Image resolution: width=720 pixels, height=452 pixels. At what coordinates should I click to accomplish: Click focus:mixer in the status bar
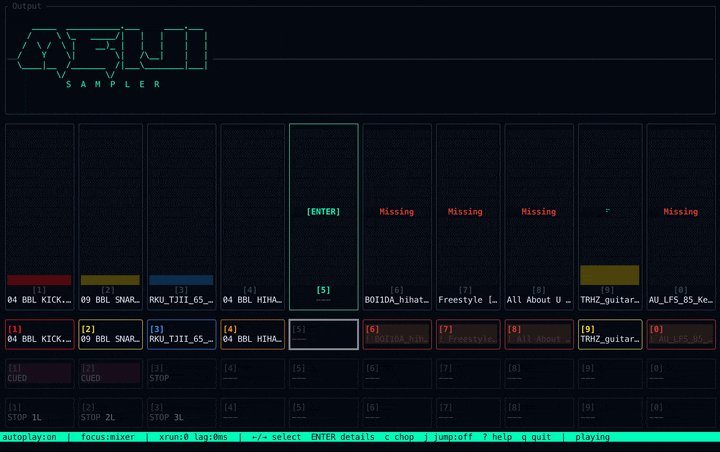point(108,437)
